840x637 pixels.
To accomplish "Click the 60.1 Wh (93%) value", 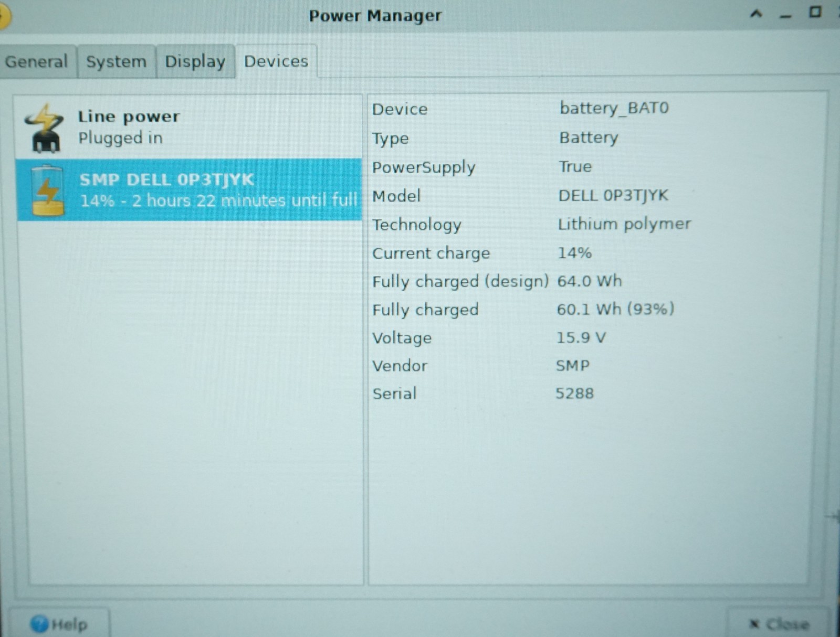I will pyautogui.click(x=615, y=309).
